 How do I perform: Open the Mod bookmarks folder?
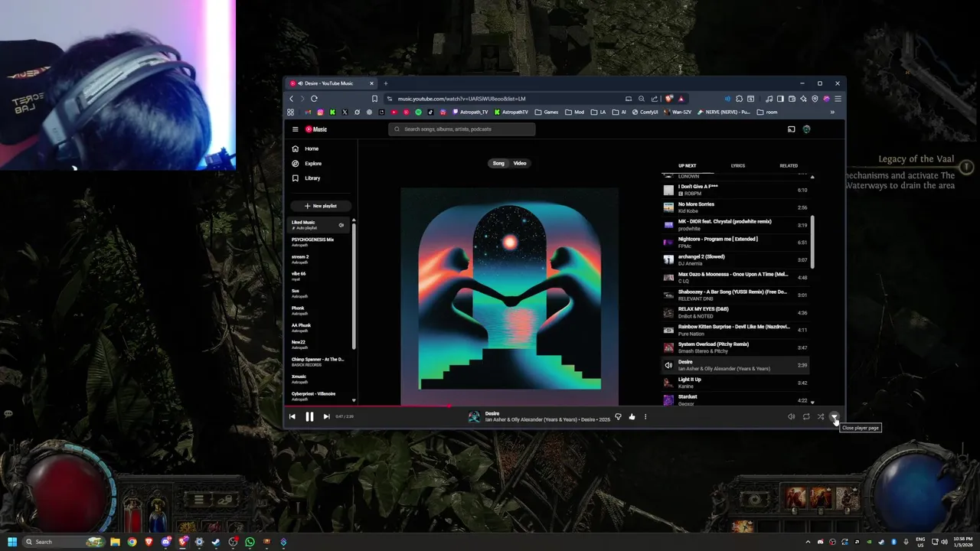click(x=574, y=112)
